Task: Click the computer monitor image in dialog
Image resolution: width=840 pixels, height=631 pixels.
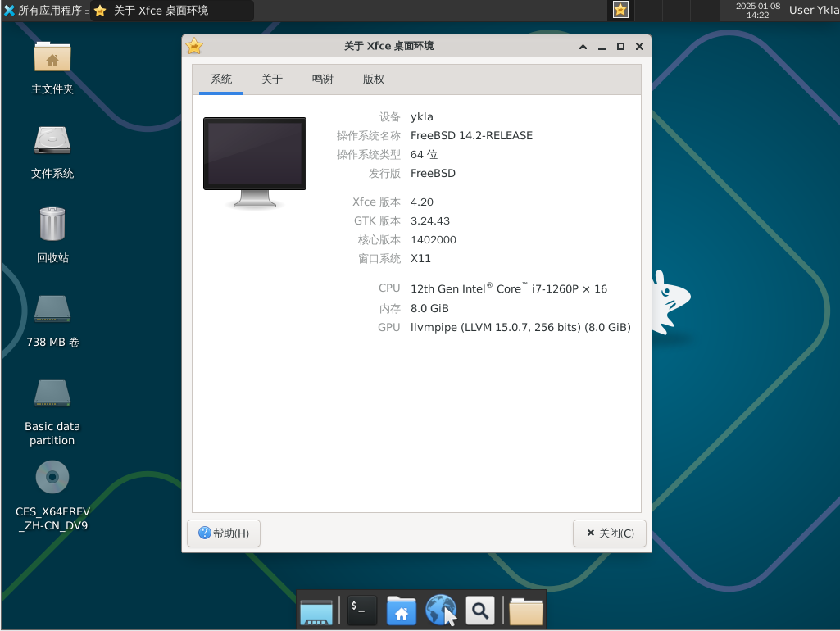Action: (x=255, y=163)
